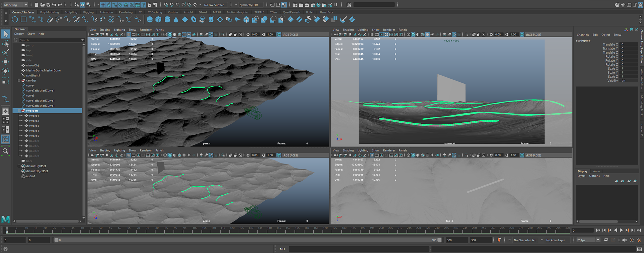
Task: Click the Save scene icon
Action: click(48, 5)
